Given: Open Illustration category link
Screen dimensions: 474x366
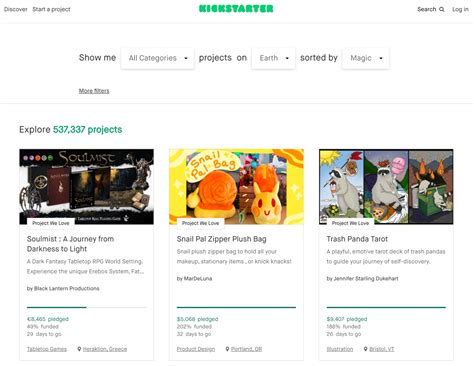Looking at the screenshot, I should pyautogui.click(x=340, y=349).
